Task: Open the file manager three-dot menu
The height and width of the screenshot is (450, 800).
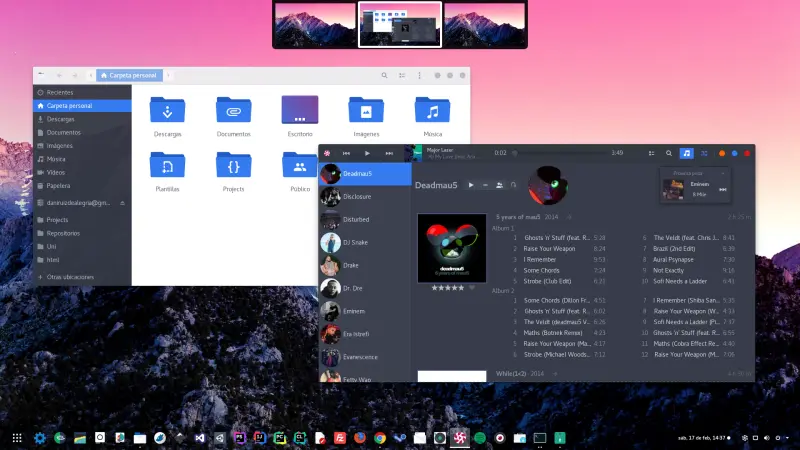Action: click(419, 76)
